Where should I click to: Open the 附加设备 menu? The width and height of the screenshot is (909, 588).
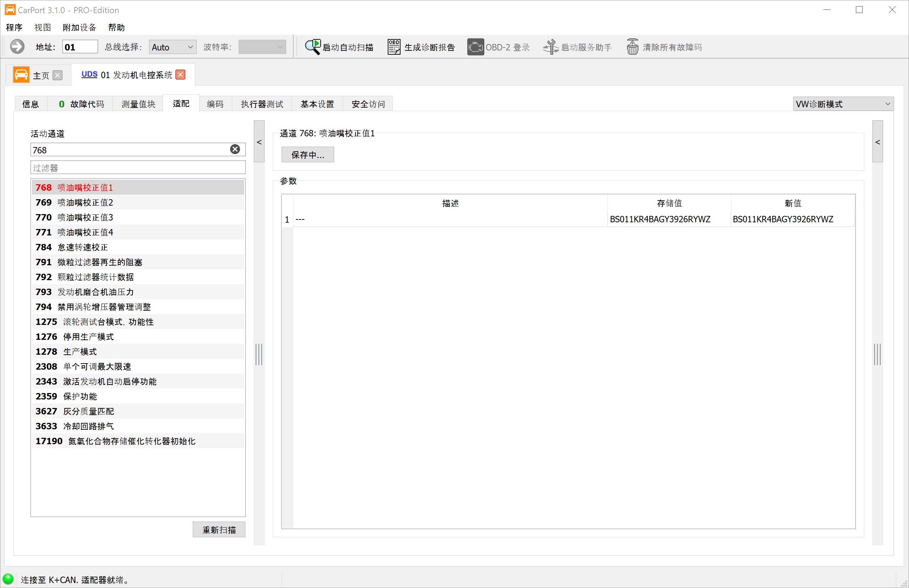point(80,27)
